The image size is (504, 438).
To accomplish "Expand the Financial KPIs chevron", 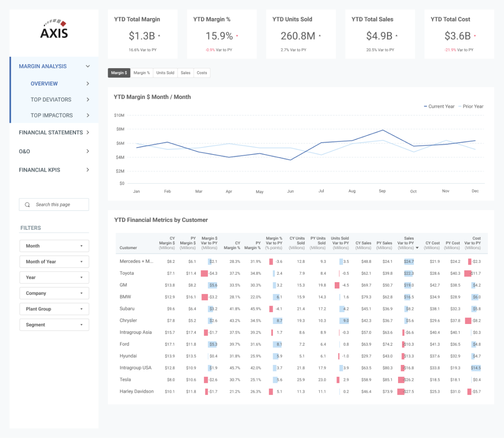I will [88, 170].
